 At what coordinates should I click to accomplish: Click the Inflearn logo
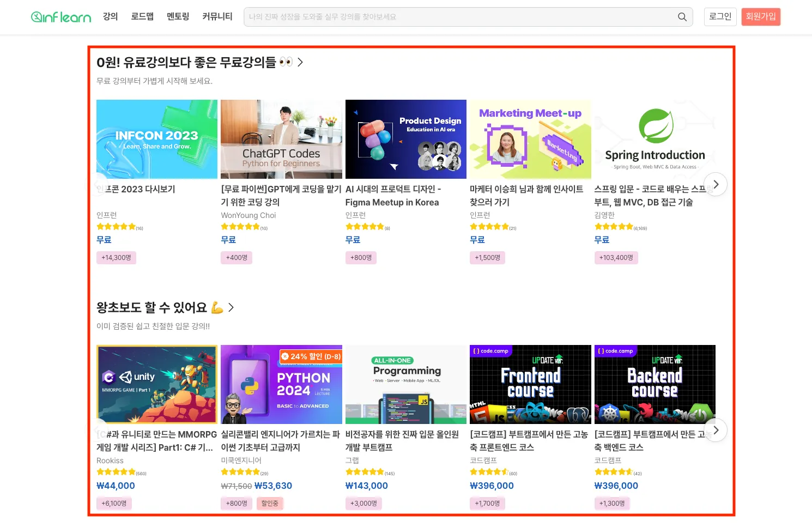61,17
